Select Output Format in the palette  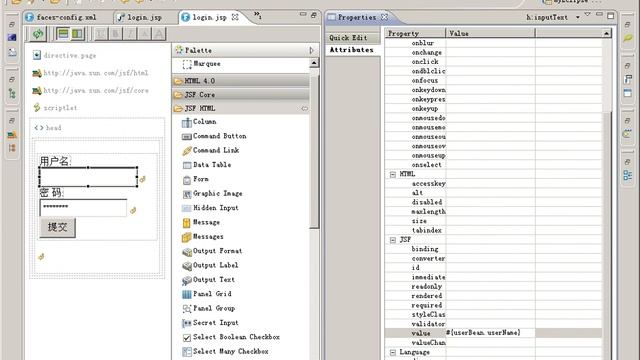point(212,251)
